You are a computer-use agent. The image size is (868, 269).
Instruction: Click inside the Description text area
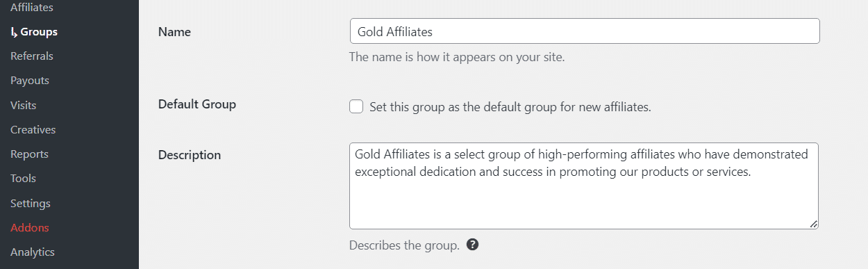pyautogui.click(x=584, y=186)
